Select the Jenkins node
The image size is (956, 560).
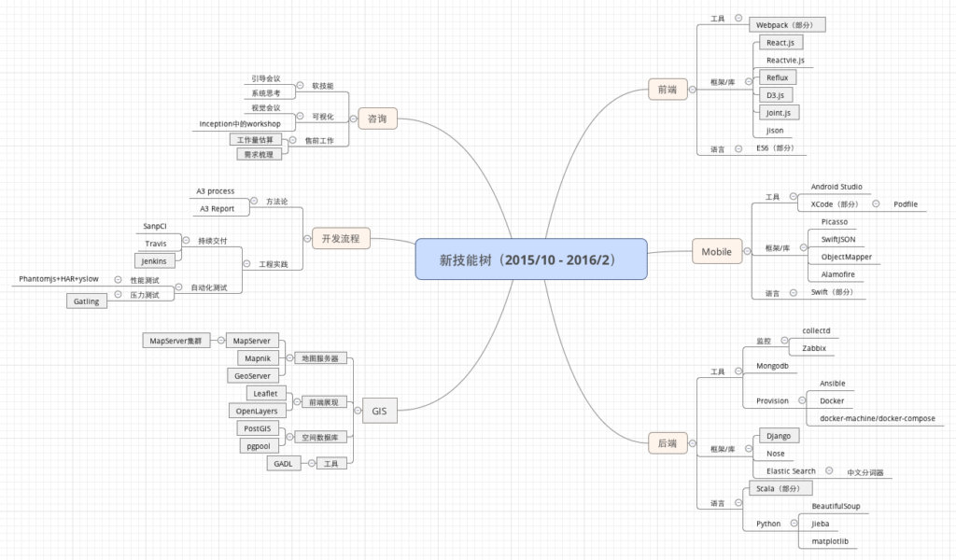pyautogui.click(x=155, y=260)
